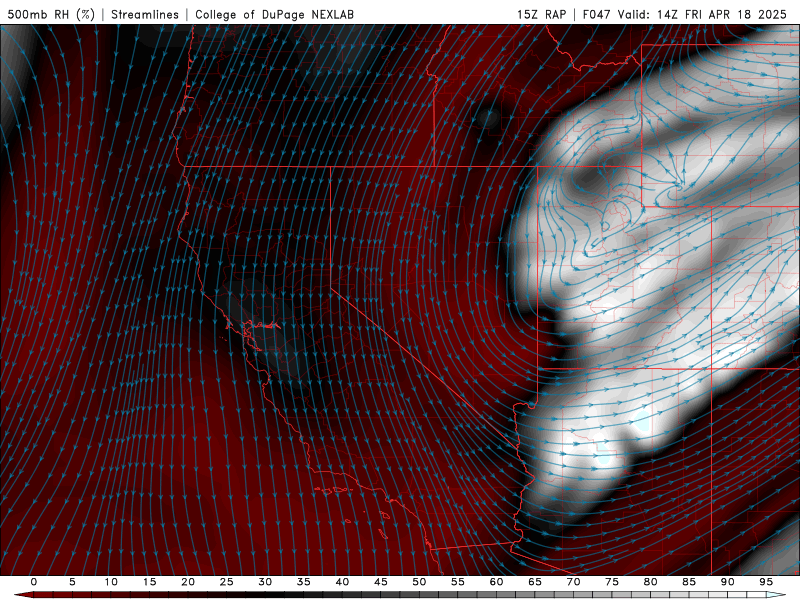Click the "5" value on the color scale
This screenshot has width=800, height=600.
point(72,582)
